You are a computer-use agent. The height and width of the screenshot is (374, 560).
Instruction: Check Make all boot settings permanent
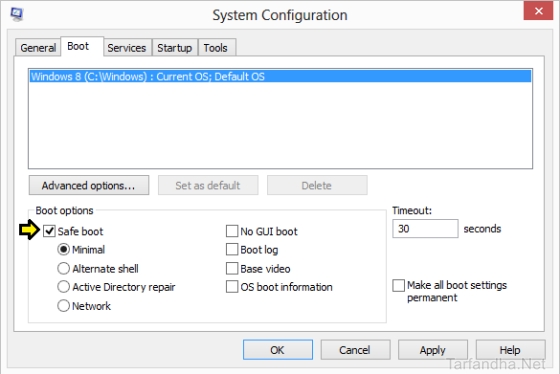398,285
